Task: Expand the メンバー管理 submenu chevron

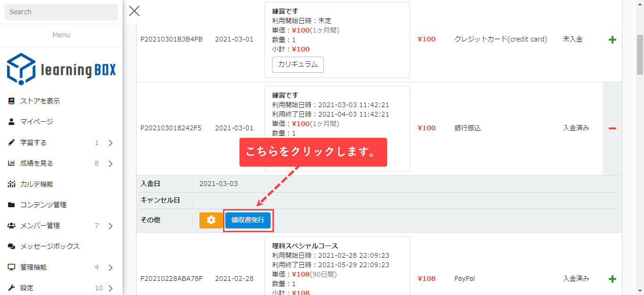Action: 110,226
